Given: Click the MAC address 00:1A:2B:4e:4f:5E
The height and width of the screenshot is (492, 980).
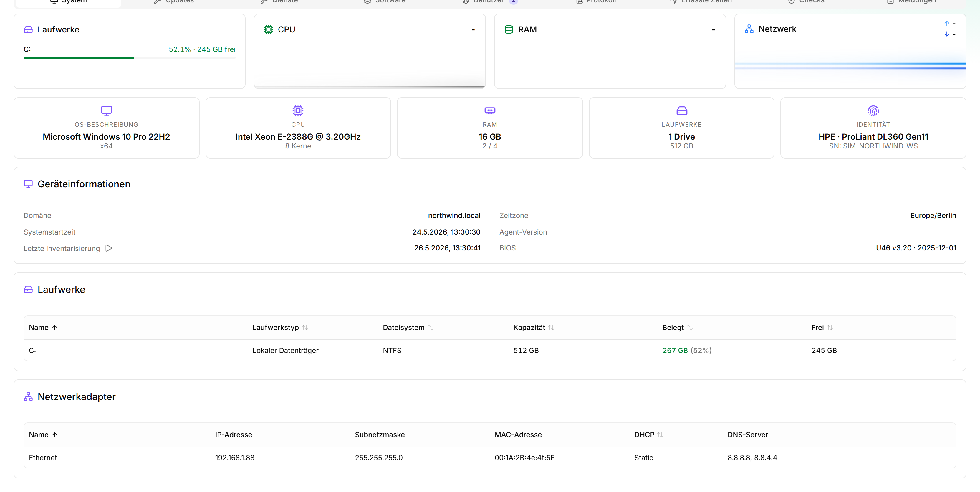Looking at the screenshot, I should 524,458.
